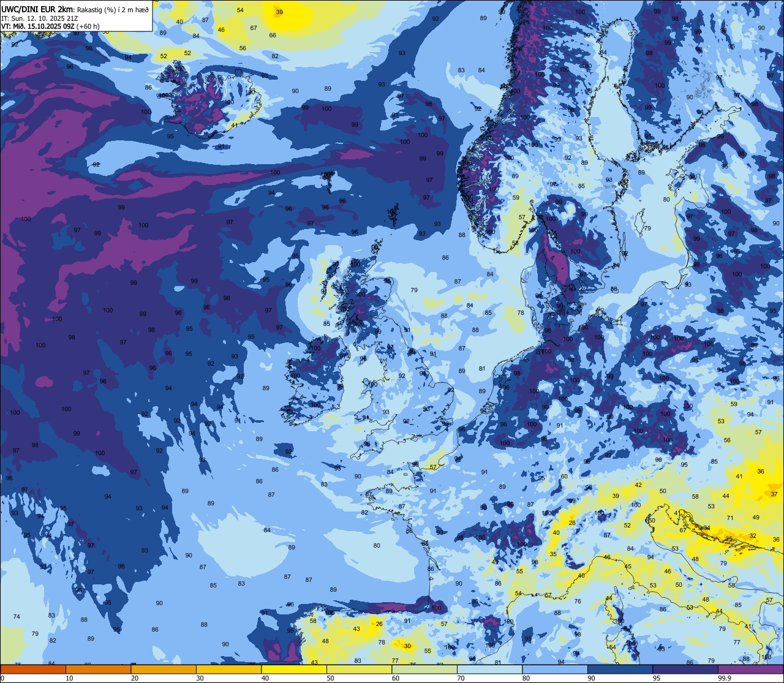
Task: Pick the yellow-green 60–70 legend swatch
Action: tap(424, 669)
